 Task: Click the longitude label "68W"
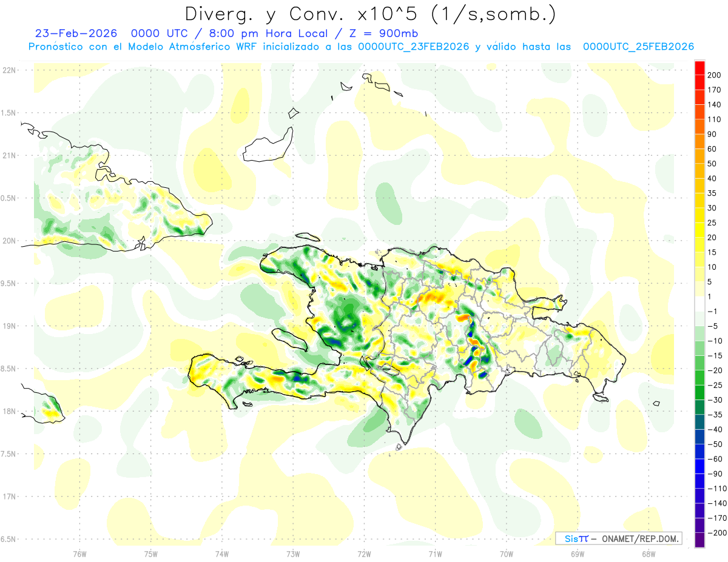tap(648, 554)
